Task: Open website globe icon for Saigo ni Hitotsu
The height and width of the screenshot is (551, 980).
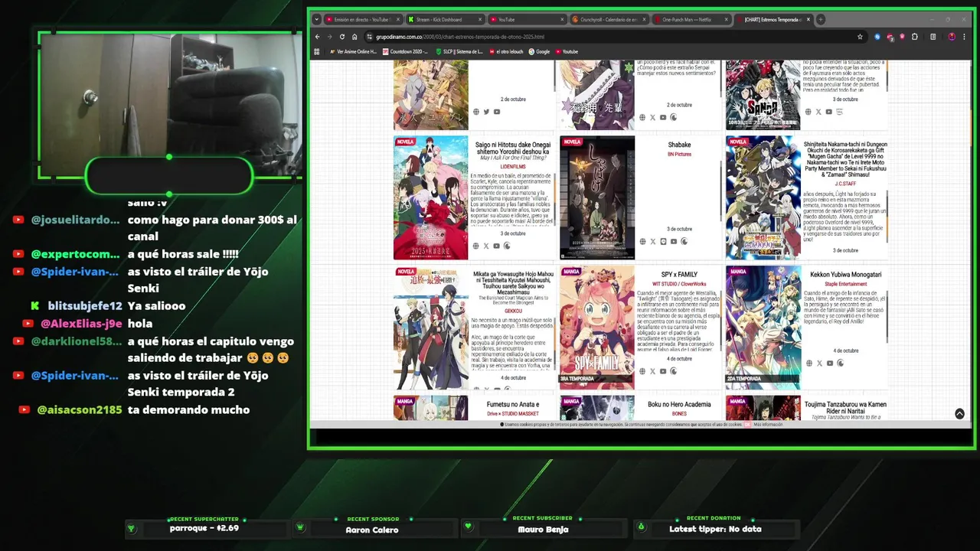Action: (x=476, y=246)
